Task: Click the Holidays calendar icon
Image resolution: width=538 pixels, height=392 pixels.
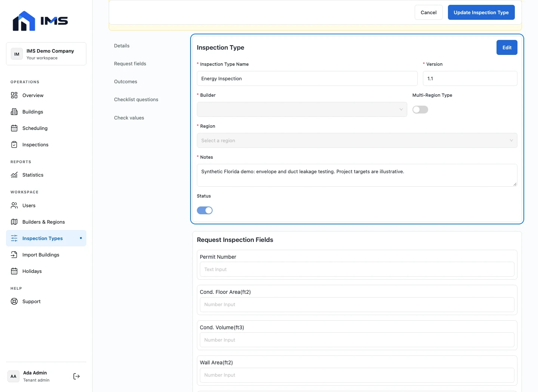Action: (14, 271)
